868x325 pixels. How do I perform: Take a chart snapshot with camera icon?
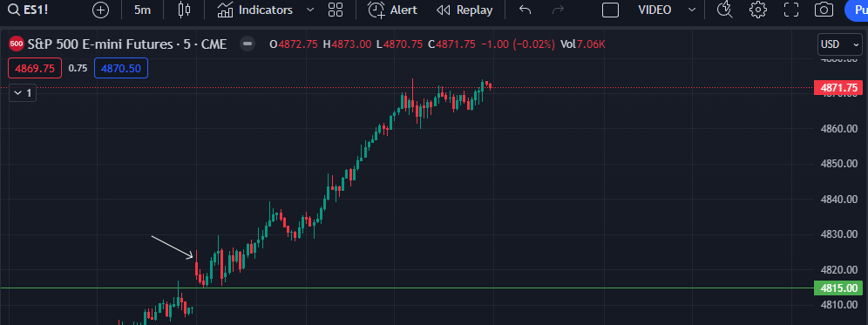824,10
